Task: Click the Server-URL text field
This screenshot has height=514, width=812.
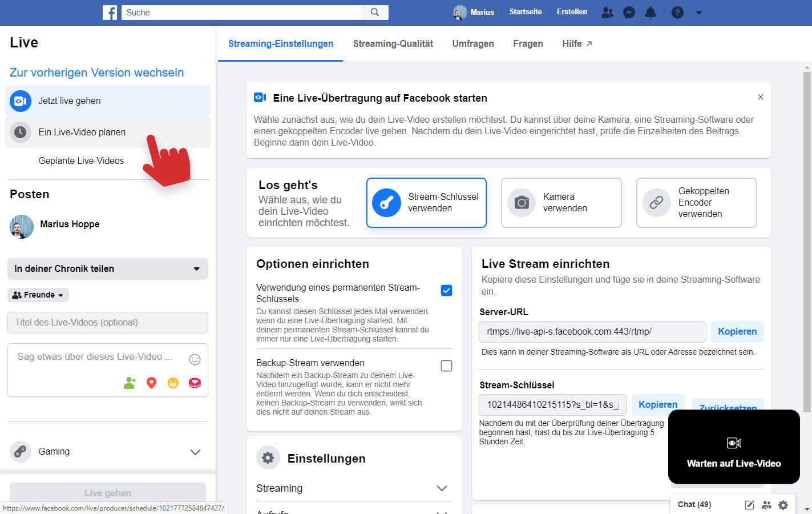Action: (x=592, y=332)
